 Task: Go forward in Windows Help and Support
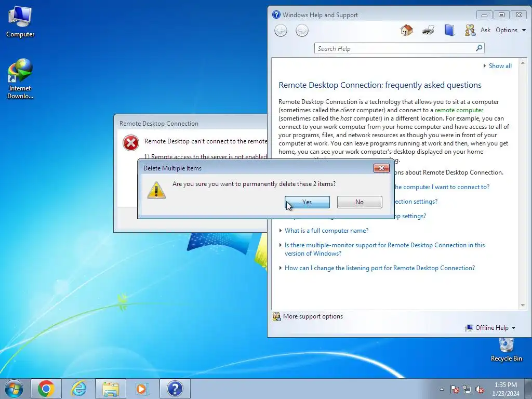pyautogui.click(x=302, y=31)
